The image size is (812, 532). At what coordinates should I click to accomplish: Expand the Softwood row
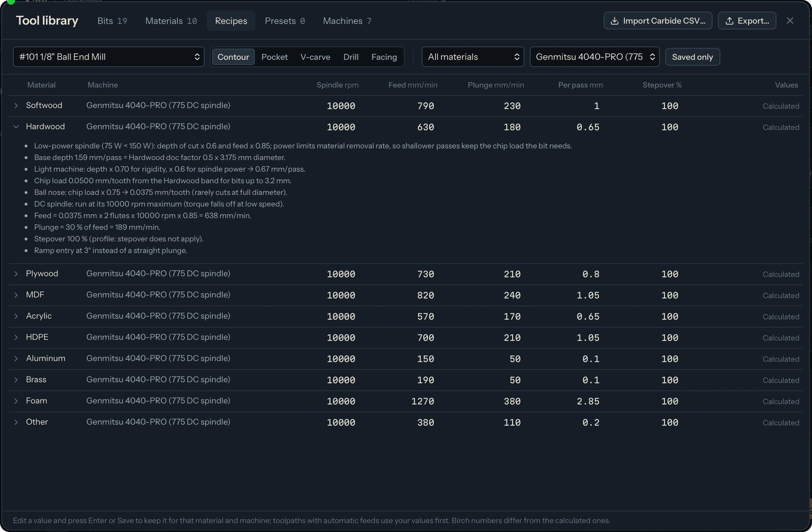[16, 106]
